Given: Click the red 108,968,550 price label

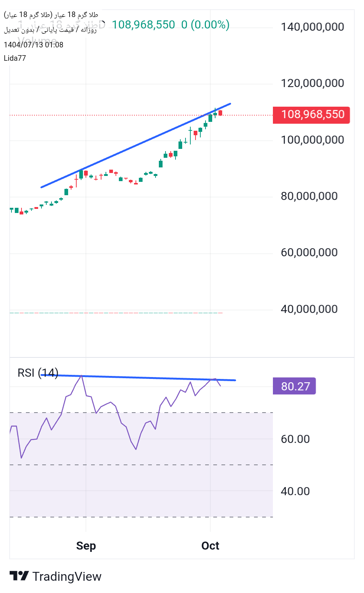Looking at the screenshot, I should click(x=311, y=114).
